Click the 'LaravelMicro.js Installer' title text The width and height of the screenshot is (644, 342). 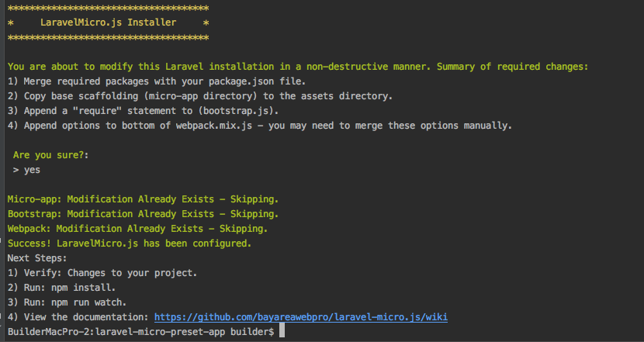[x=108, y=22]
